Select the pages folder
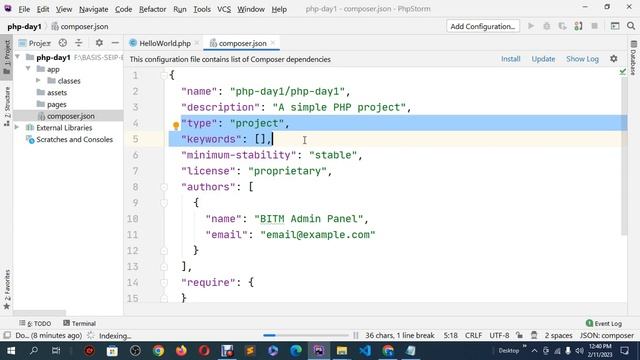Image resolution: width=640 pixels, height=360 pixels. tap(52, 104)
